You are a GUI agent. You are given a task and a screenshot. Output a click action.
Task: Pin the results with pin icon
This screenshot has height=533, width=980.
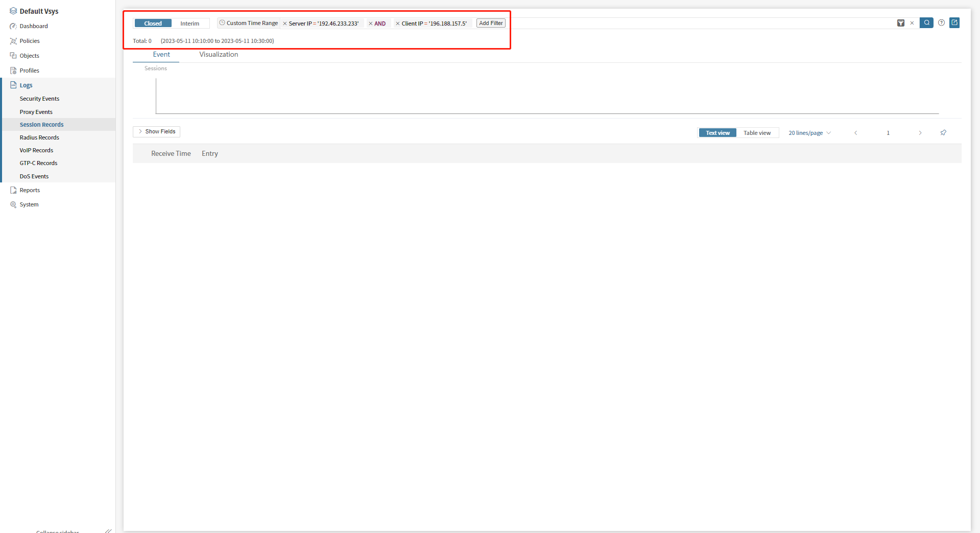pos(943,133)
